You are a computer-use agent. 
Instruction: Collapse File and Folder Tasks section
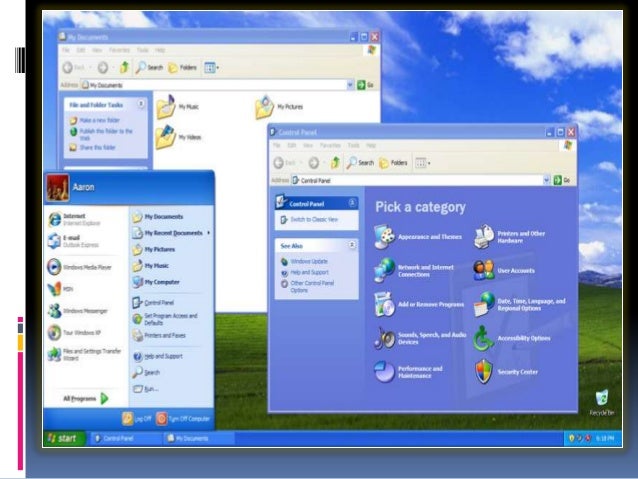click(141, 104)
